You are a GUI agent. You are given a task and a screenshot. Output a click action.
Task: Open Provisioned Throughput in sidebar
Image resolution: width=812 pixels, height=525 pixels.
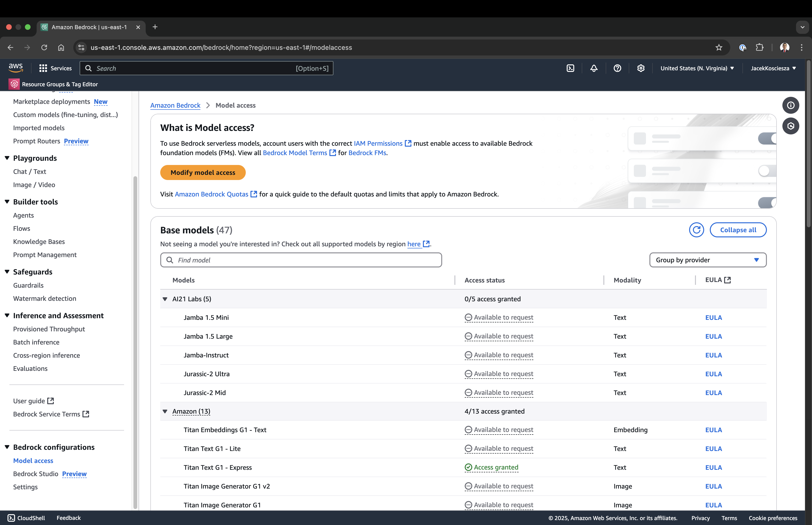pos(49,329)
